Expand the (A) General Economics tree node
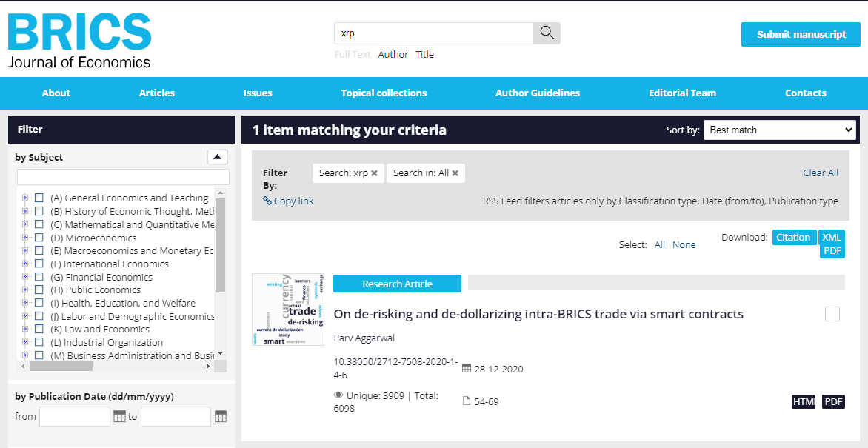This screenshot has height=448, width=868. (x=24, y=198)
